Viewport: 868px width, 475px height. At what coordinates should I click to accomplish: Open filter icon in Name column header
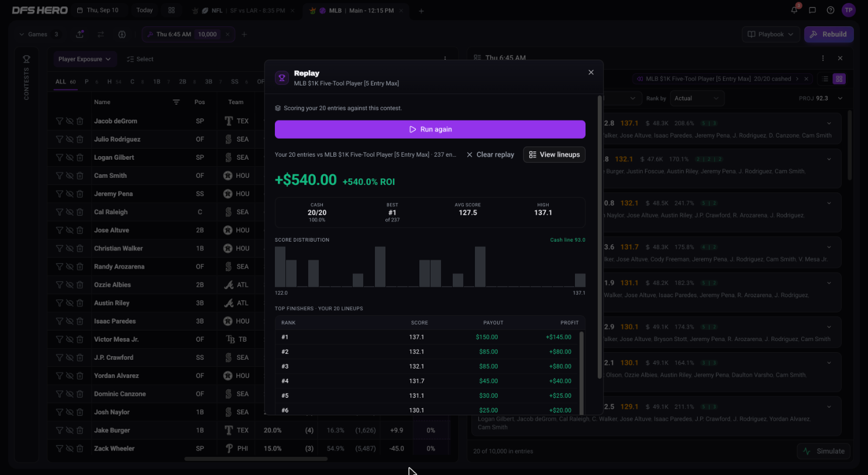pyautogui.click(x=176, y=102)
